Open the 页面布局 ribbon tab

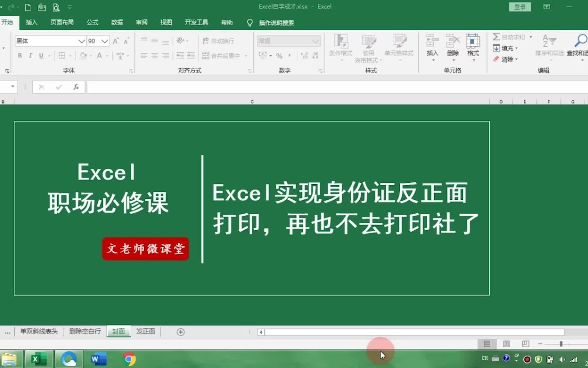click(x=62, y=22)
